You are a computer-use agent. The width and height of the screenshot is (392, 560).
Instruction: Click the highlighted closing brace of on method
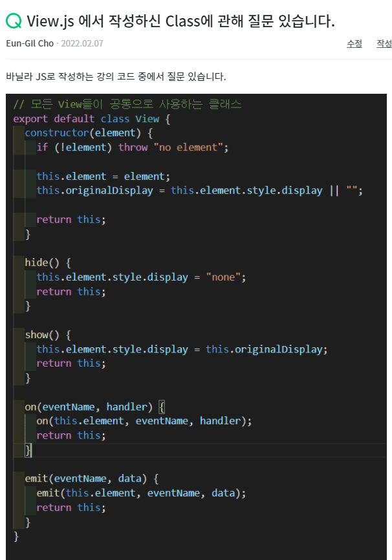click(28, 450)
